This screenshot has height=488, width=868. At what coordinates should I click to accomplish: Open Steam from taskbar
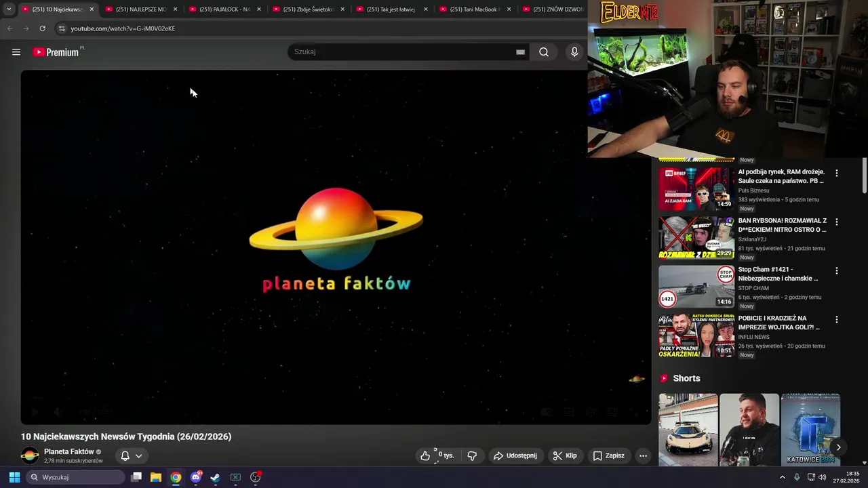tap(216, 477)
